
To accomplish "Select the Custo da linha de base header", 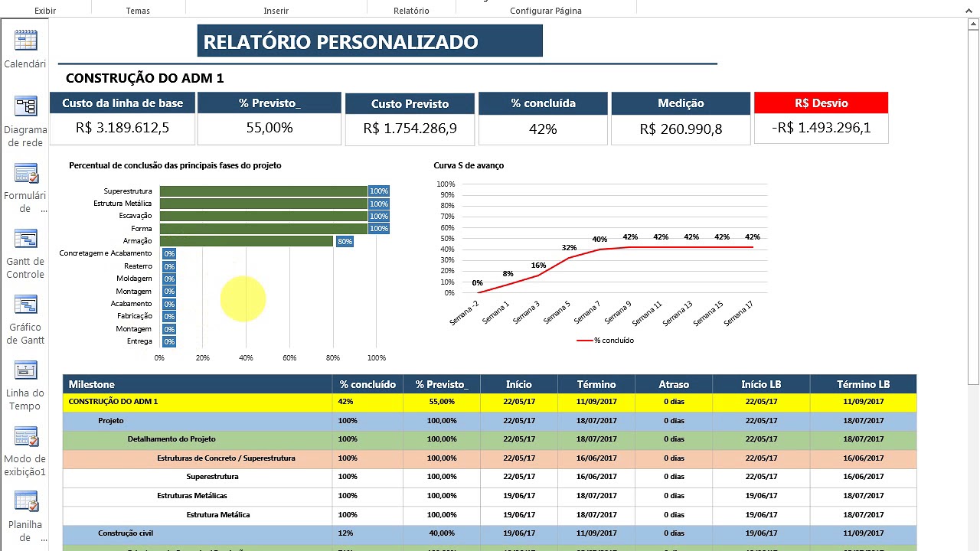I will [122, 103].
